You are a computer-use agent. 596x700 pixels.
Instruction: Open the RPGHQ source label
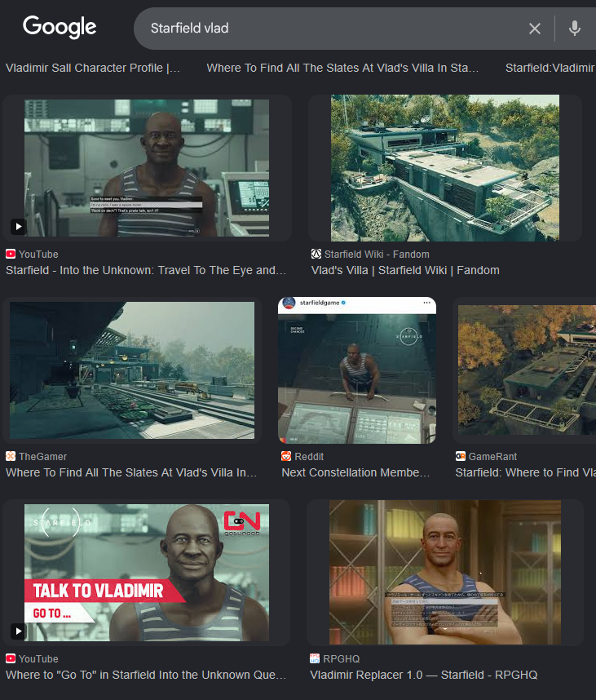click(x=342, y=658)
